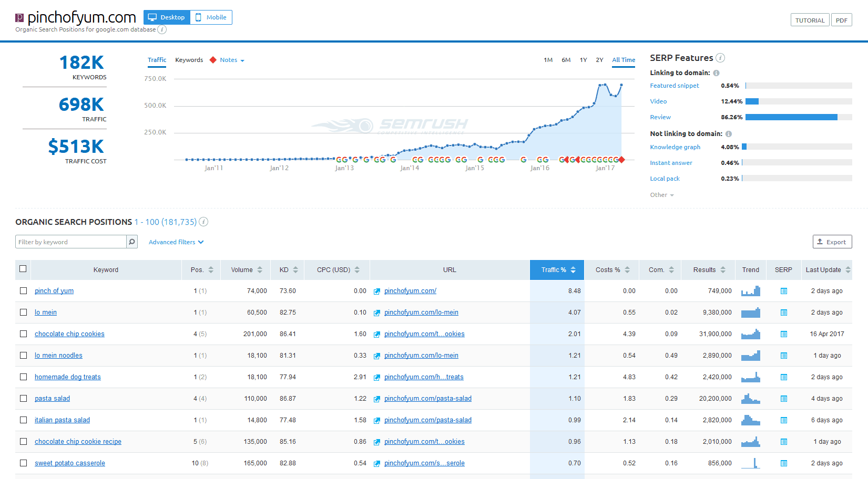This screenshot has width=868, height=479.
Task: Click the search magnifier icon in the keyword filter
Action: [132, 242]
